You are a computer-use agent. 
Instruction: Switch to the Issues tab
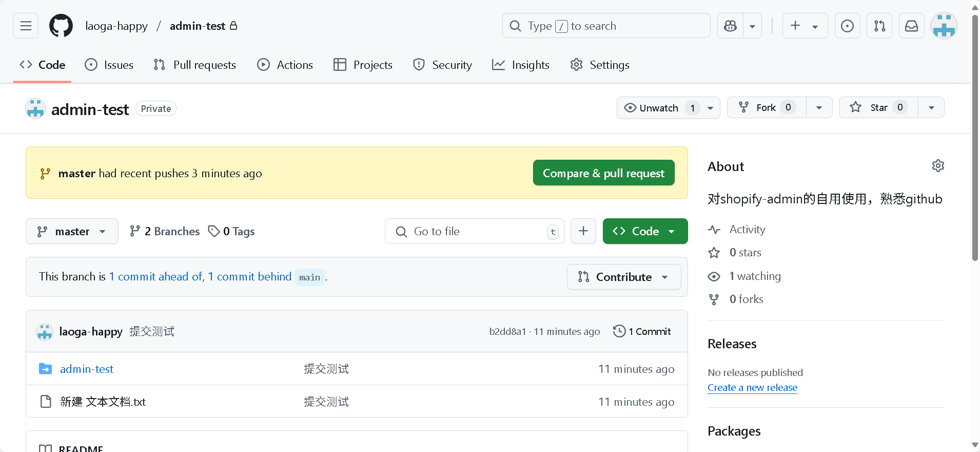[x=109, y=65]
